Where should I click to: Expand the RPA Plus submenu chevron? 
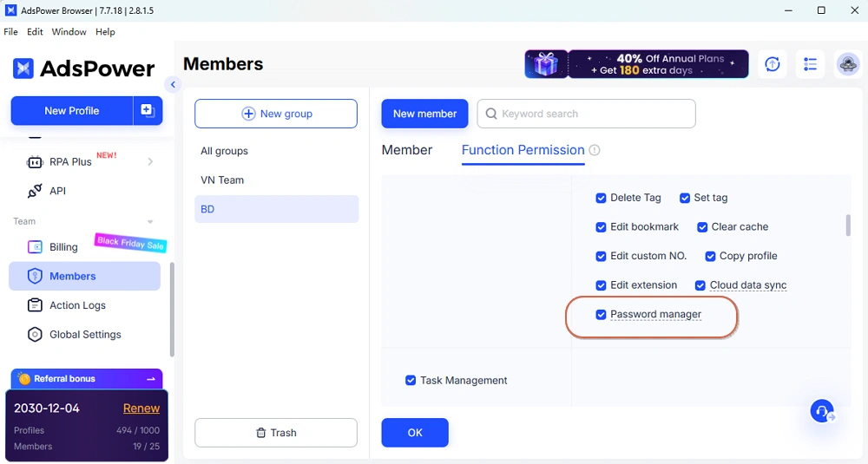tap(150, 162)
